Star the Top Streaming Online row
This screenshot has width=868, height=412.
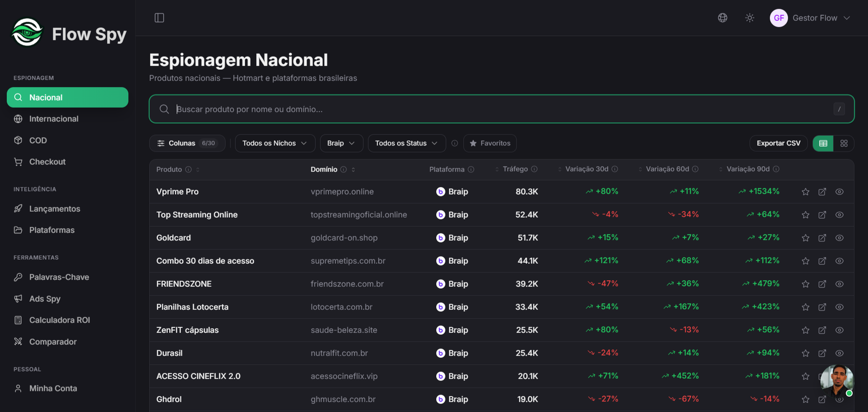(x=806, y=215)
